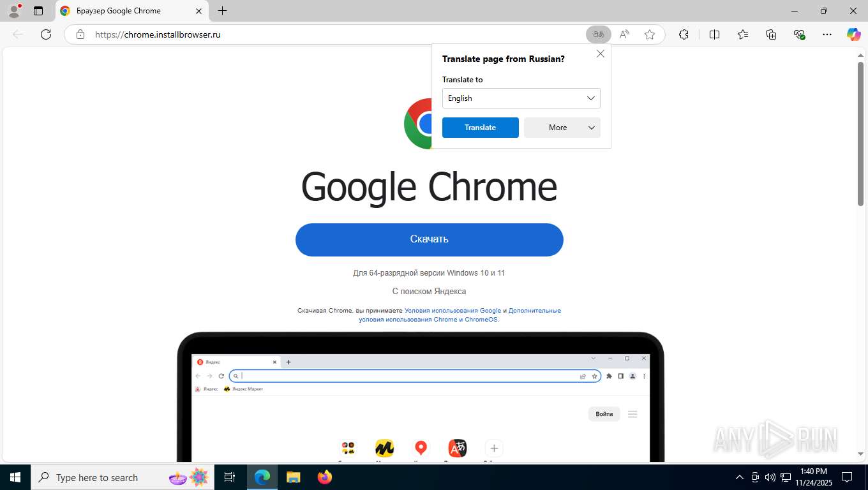Expand the English language dropdown
868x490 pixels.
pos(521,98)
